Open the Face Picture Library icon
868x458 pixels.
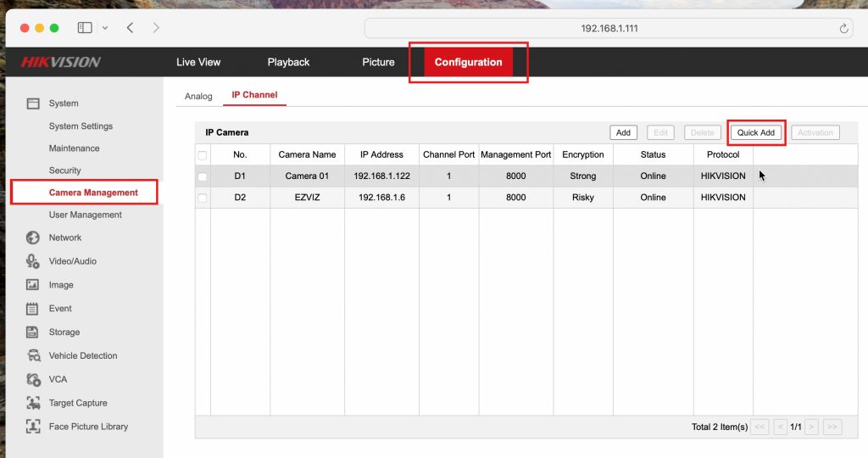click(x=33, y=427)
